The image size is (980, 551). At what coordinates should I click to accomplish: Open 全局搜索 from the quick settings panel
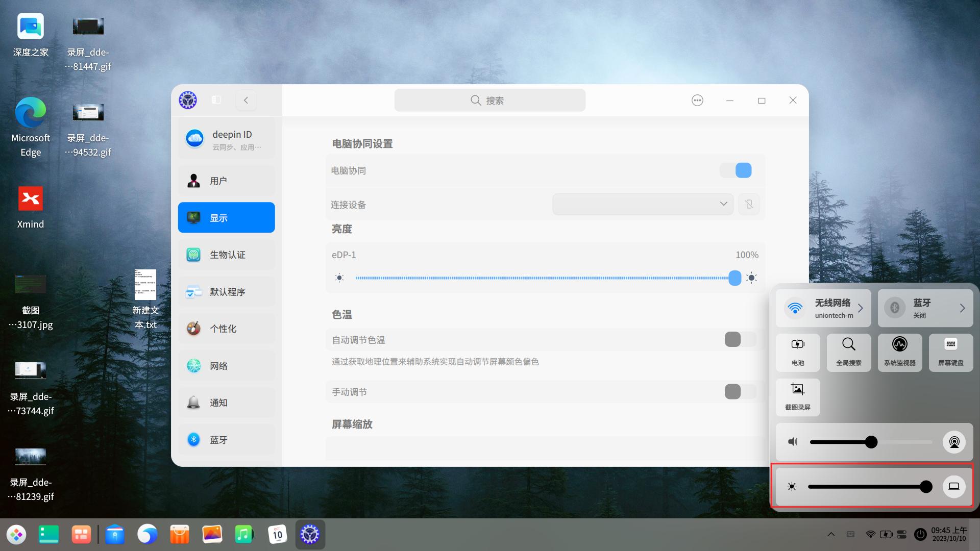point(848,352)
